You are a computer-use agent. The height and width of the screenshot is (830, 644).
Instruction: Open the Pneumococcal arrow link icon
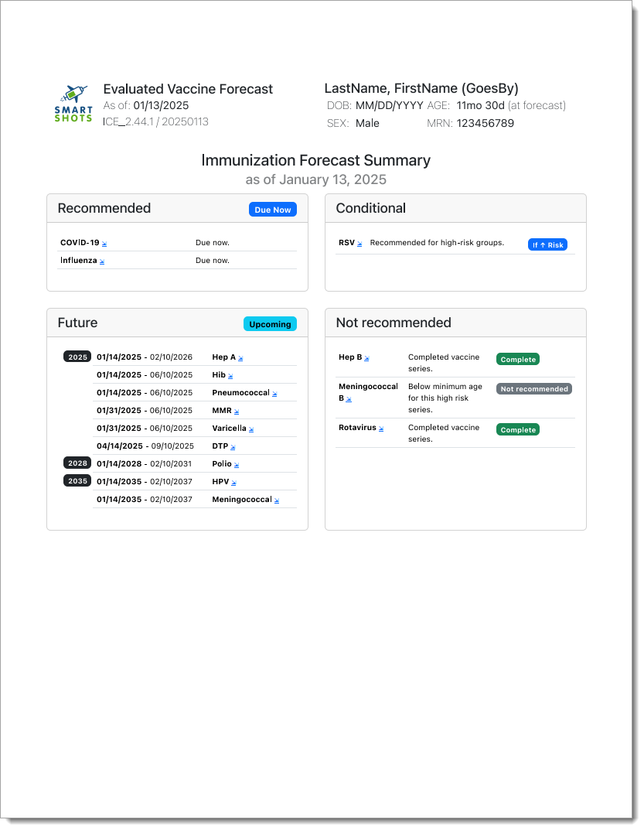click(274, 394)
